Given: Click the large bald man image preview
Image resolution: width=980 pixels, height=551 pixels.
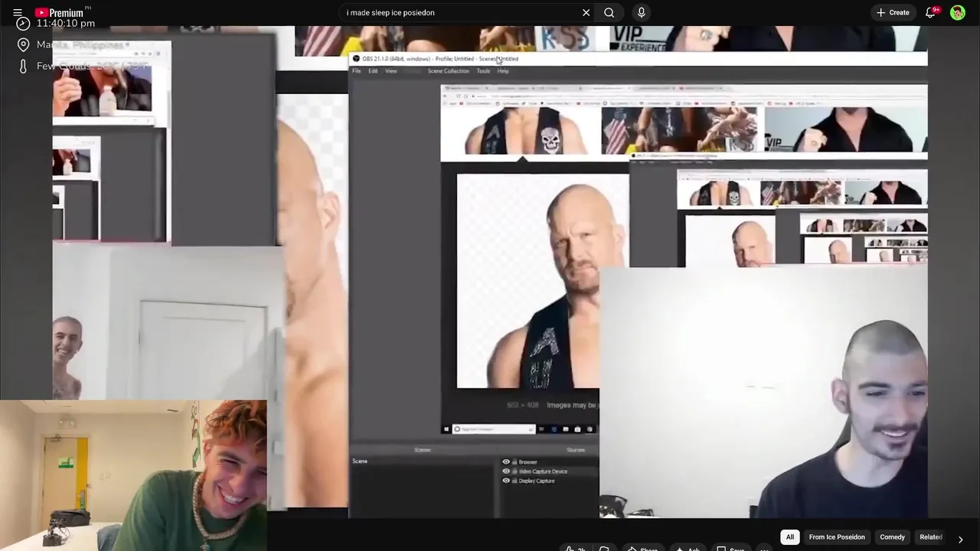Looking at the screenshot, I should tap(543, 281).
